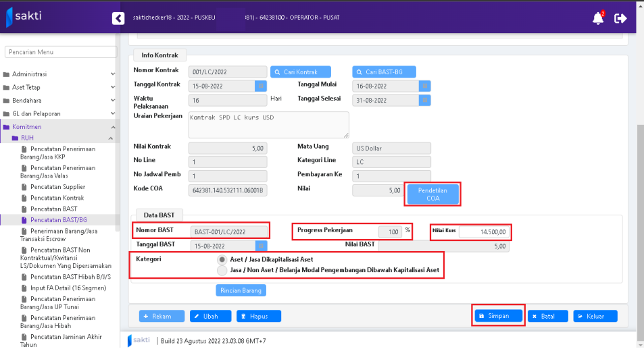Click the Pendetilan COA button
Viewport: 644px width, 349px height.
pyautogui.click(x=432, y=194)
